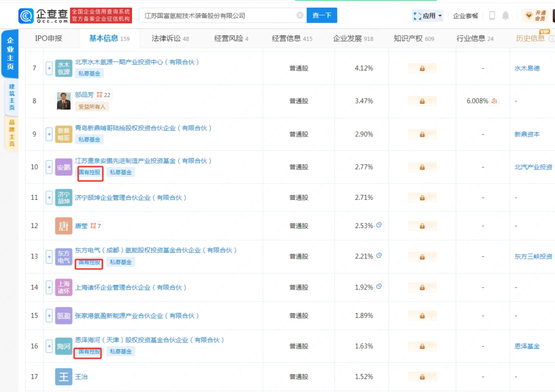Screen dimensions: 555x392
Task: Expand row 13 东方电气 fund
Action: 49,256
